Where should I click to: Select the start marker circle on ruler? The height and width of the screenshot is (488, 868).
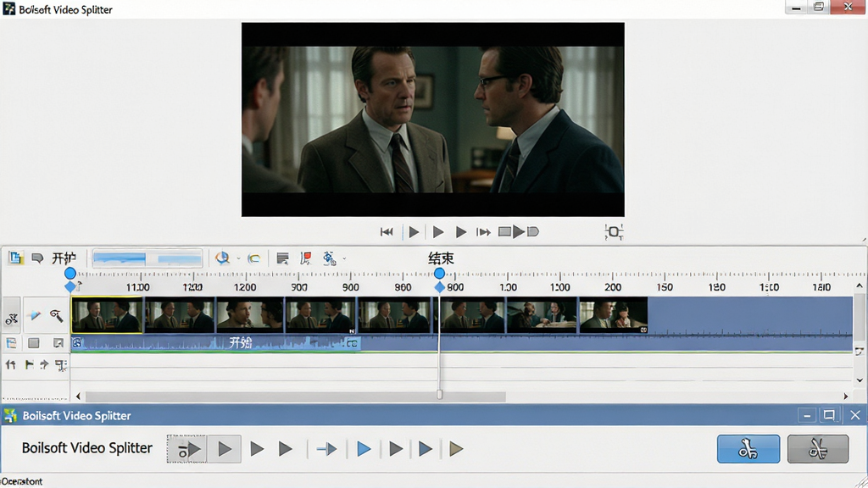70,274
